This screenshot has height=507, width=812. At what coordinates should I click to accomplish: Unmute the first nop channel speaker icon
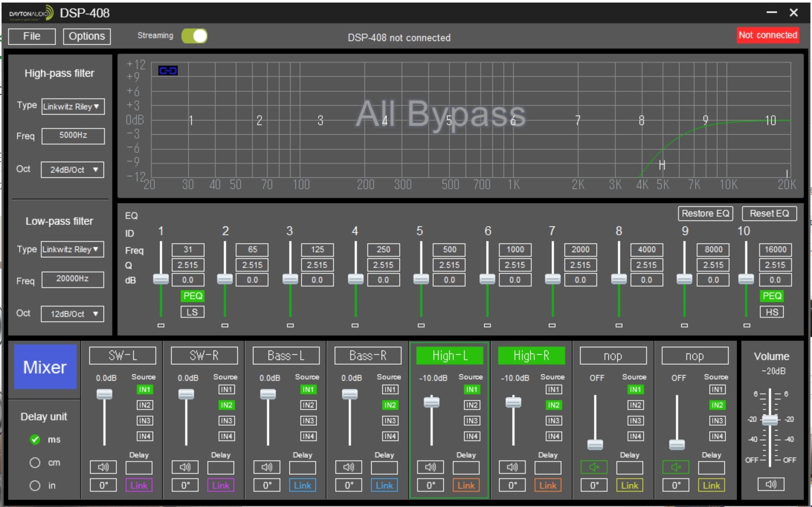[594, 467]
